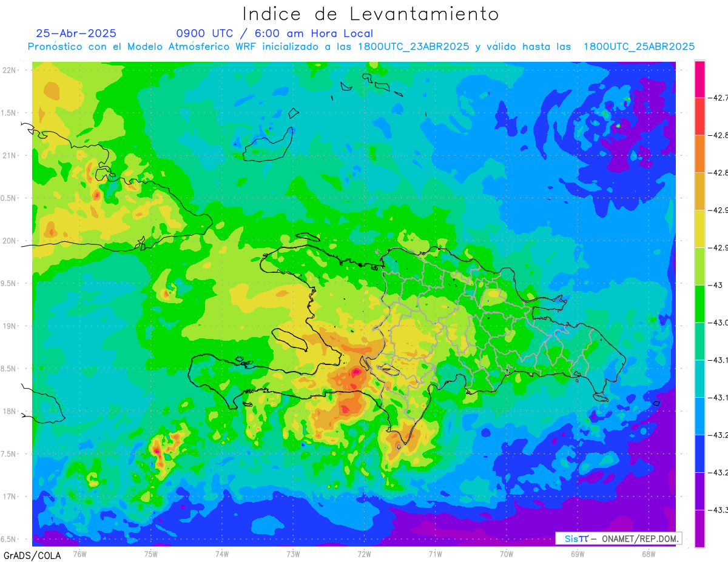This screenshot has width=728, height=562.
Task: Select the '72W' longitude label
Action: 364,554
